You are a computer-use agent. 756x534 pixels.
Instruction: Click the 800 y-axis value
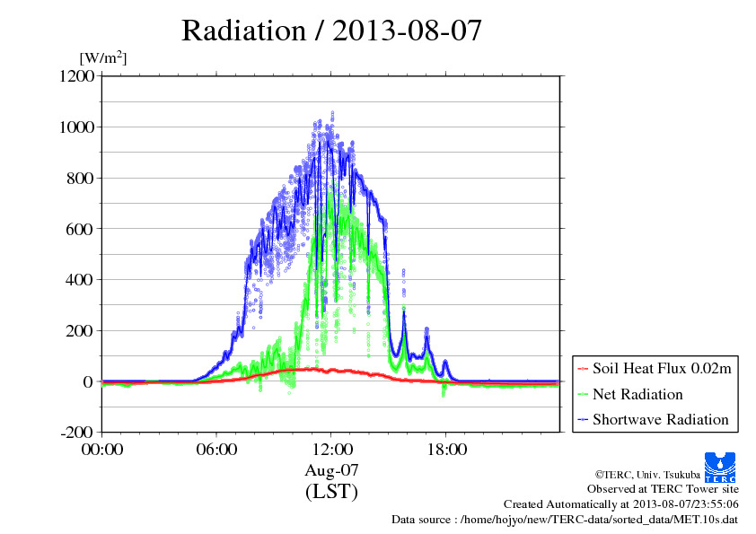pos(80,178)
